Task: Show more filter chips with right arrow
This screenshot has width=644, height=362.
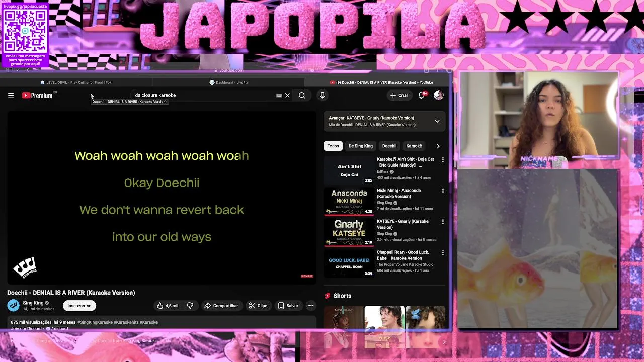Action: click(438, 146)
